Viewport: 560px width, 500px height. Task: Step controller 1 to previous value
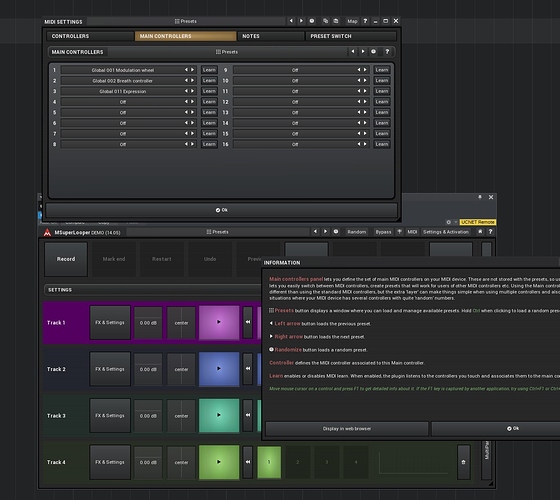[x=186, y=70]
